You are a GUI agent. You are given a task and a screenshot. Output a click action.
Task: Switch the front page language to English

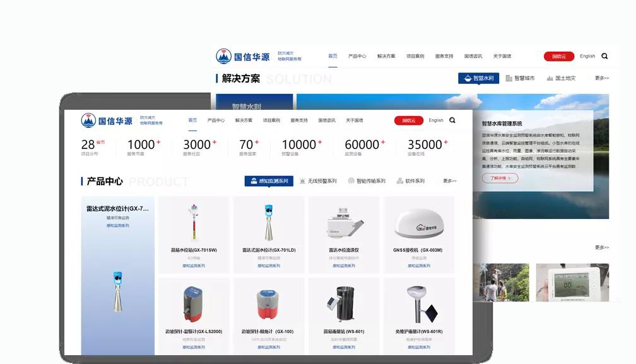click(x=436, y=120)
